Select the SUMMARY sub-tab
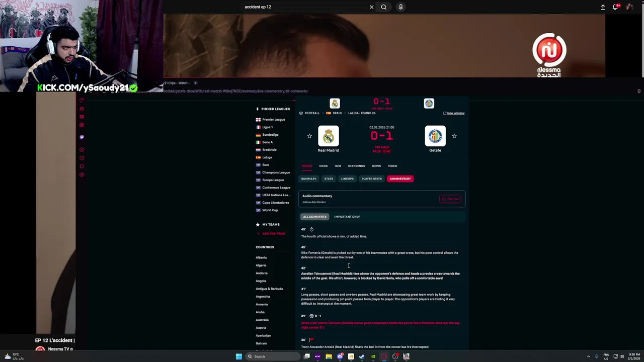Image resolution: width=644 pixels, height=362 pixels. (x=309, y=178)
